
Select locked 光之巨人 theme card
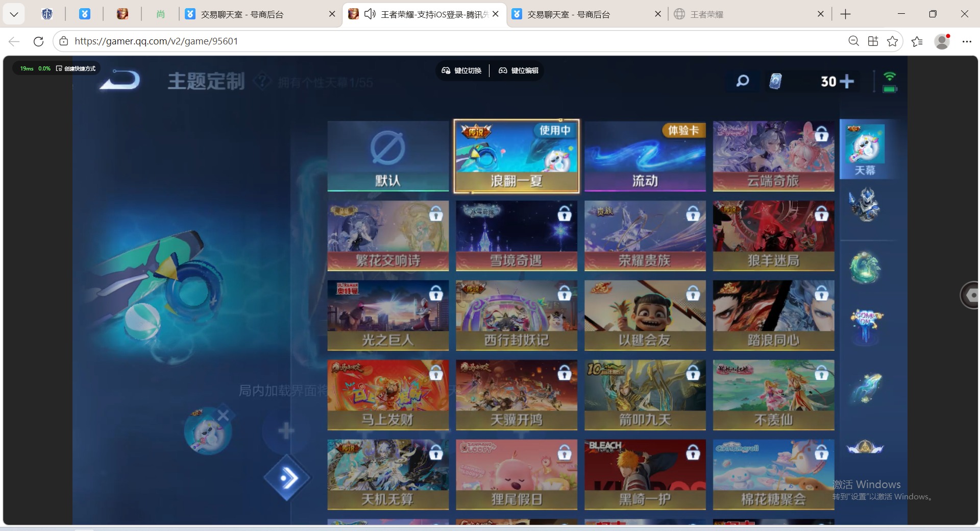click(388, 315)
